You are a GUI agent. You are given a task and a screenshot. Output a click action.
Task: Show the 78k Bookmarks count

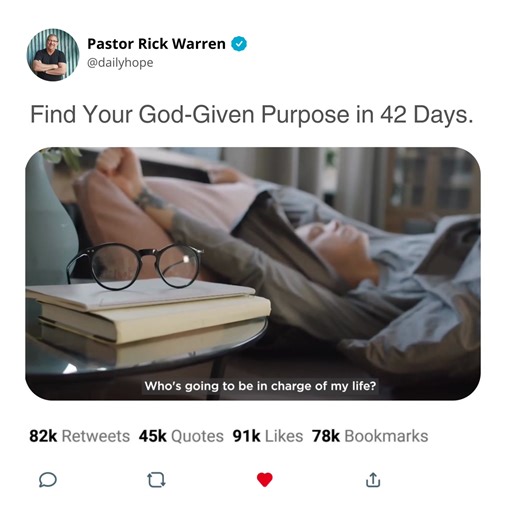[x=370, y=436]
